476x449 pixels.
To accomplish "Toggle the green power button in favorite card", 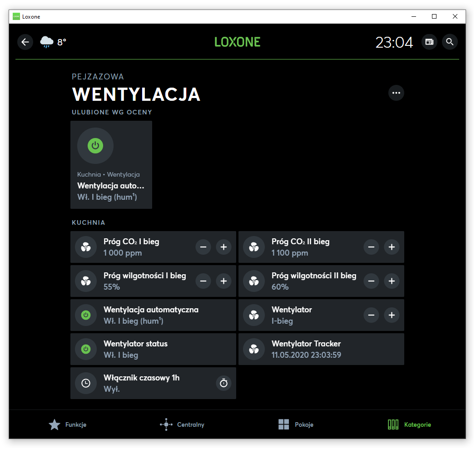I will [95, 146].
